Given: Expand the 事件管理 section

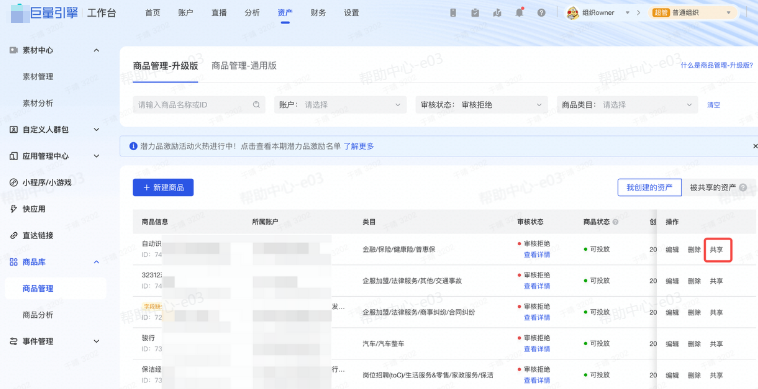Looking at the screenshot, I should (96, 341).
